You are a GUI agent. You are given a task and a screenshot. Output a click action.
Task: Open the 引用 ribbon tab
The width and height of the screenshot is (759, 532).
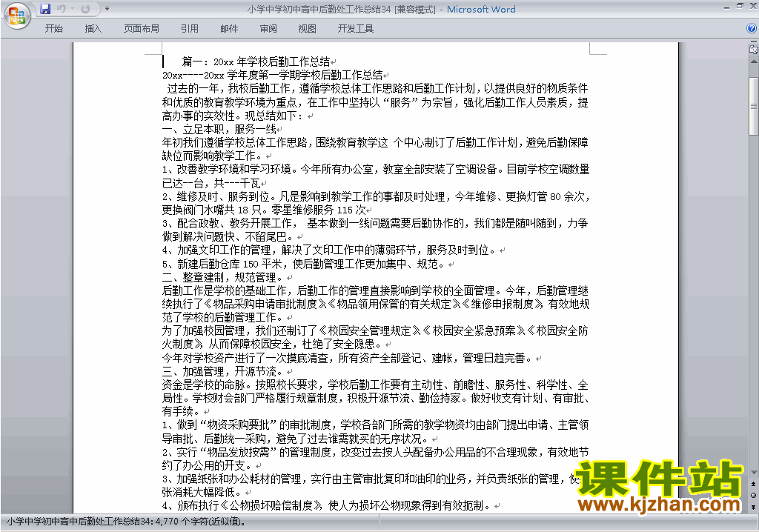tap(190, 29)
